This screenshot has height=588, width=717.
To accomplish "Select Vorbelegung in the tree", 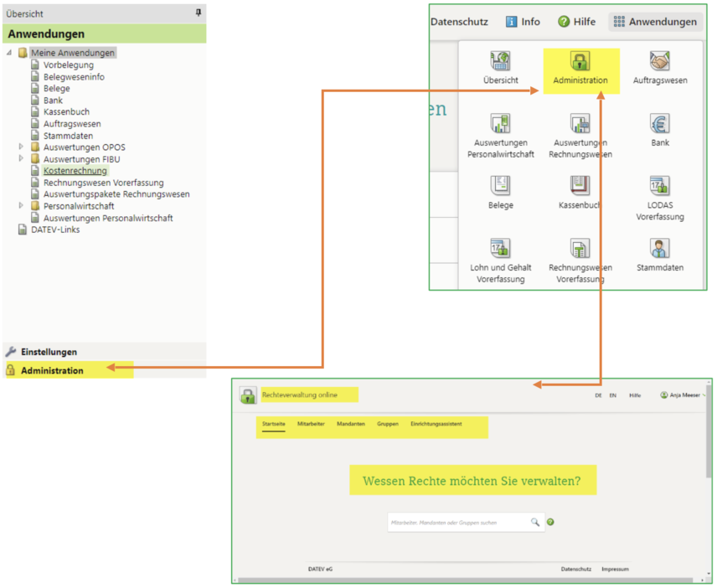I will (x=69, y=65).
